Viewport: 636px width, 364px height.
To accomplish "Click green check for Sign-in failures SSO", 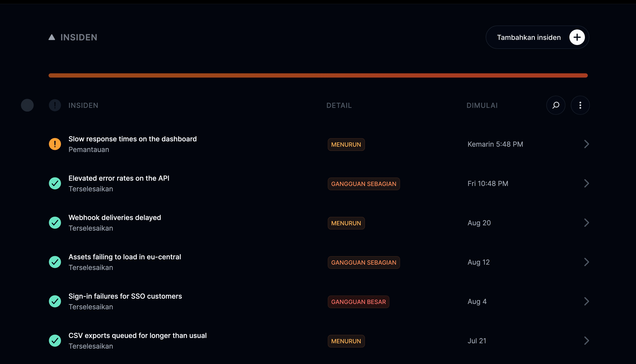I will coord(55,301).
